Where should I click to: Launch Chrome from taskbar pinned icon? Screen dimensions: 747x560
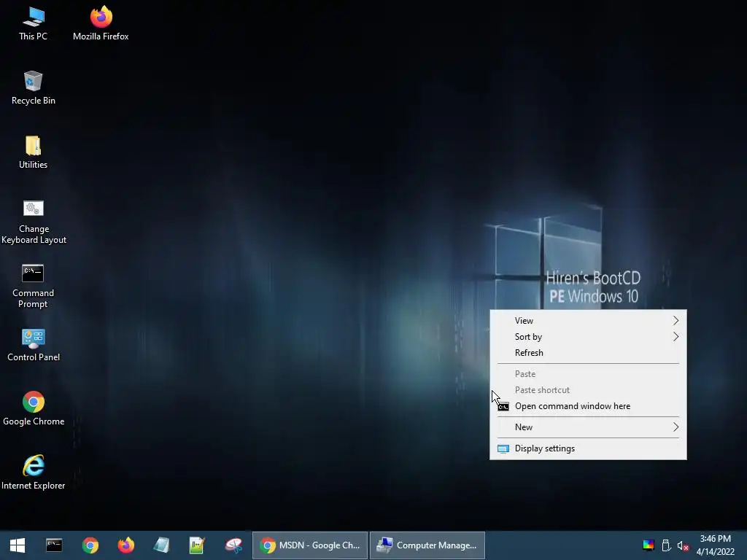[x=90, y=545]
